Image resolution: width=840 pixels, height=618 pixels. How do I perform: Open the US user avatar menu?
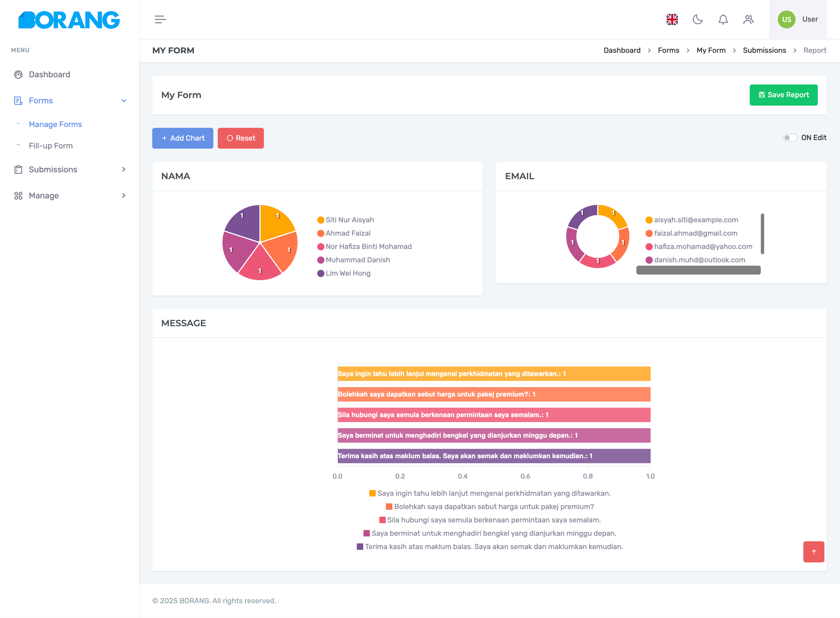pos(798,19)
